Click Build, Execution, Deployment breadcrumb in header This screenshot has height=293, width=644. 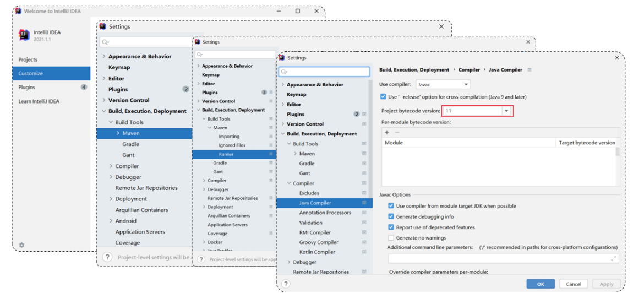(x=414, y=70)
